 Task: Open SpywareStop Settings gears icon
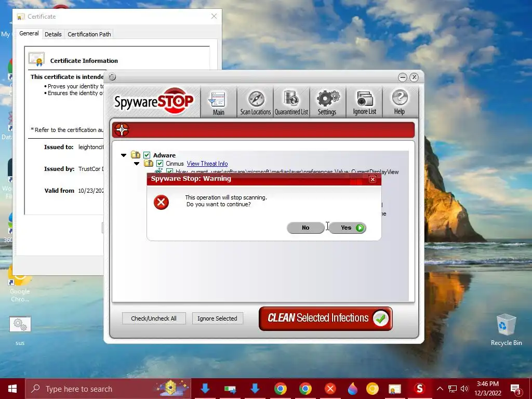[327, 103]
